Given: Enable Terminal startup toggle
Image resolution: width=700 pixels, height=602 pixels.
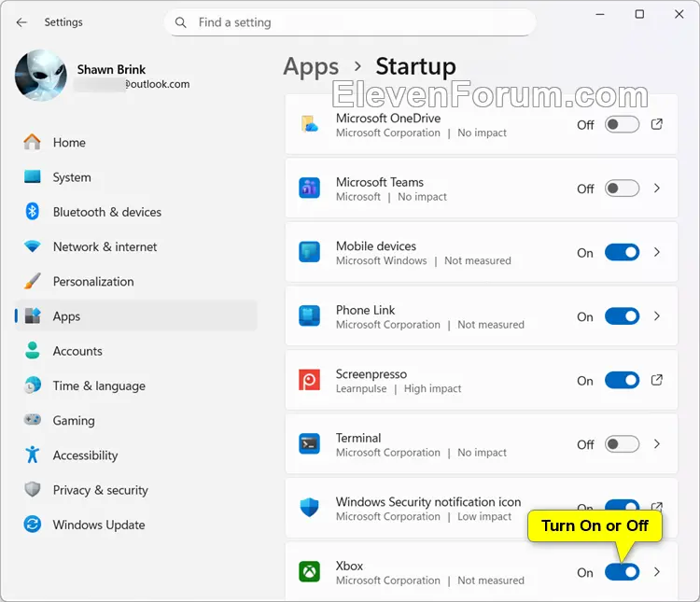Looking at the screenshot, I should click(622, 444).
